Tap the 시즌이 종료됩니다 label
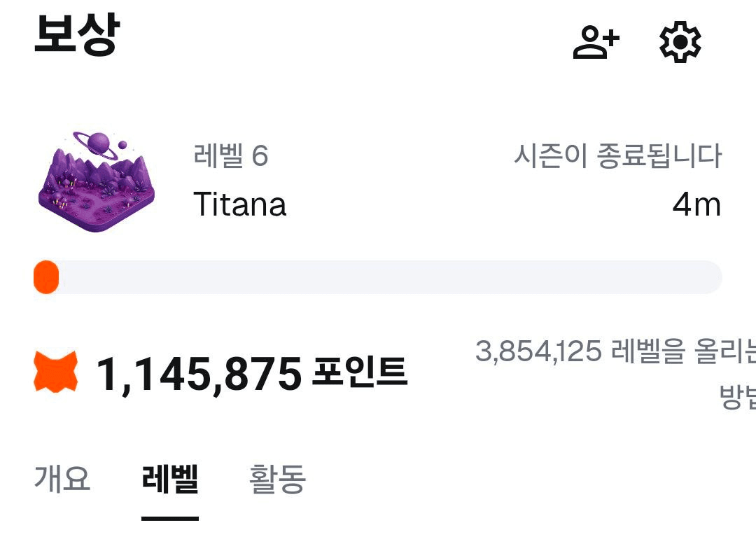 coord(617,155)
